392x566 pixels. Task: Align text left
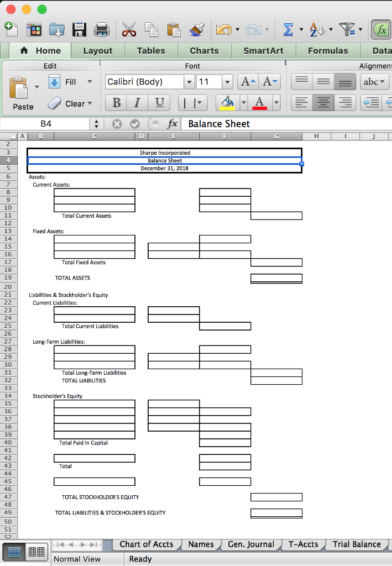pyautogui.click(x=301, y=103)
